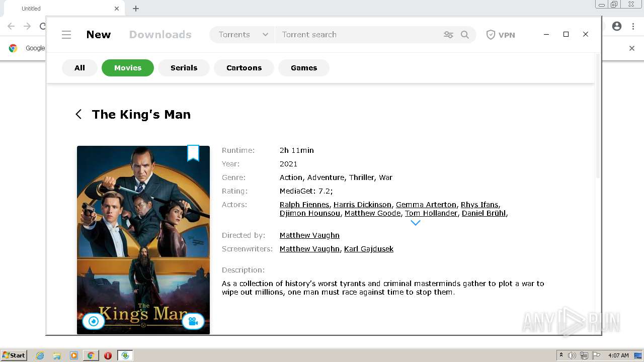Select the Cartoons category filter
The image size is (644, 362).
coord(244,68)
